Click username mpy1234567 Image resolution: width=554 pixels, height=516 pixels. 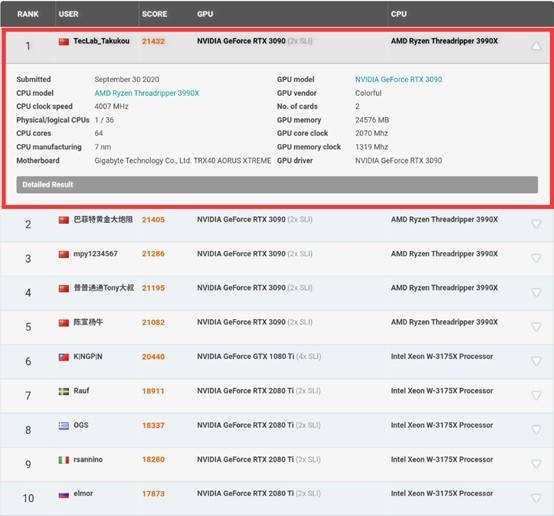(95, 254)
